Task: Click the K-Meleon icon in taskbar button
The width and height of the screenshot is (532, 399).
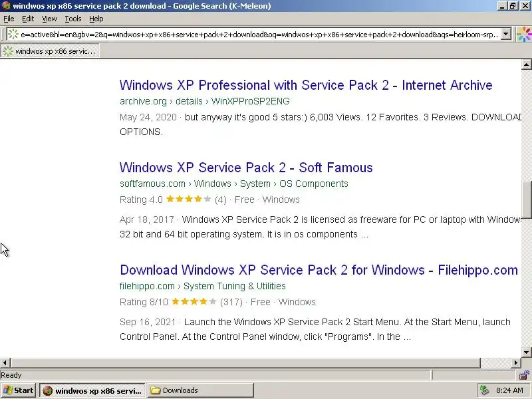Action: tap(47, 391)
